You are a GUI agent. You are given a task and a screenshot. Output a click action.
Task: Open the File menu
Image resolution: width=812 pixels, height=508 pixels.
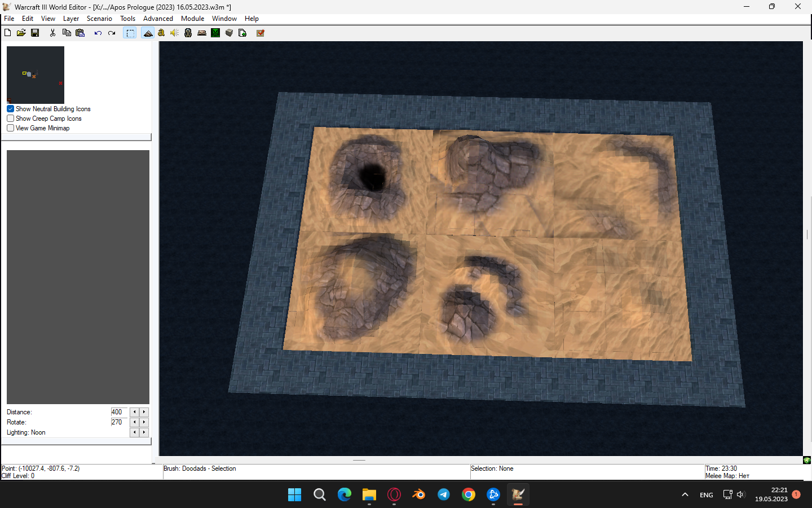9,19
